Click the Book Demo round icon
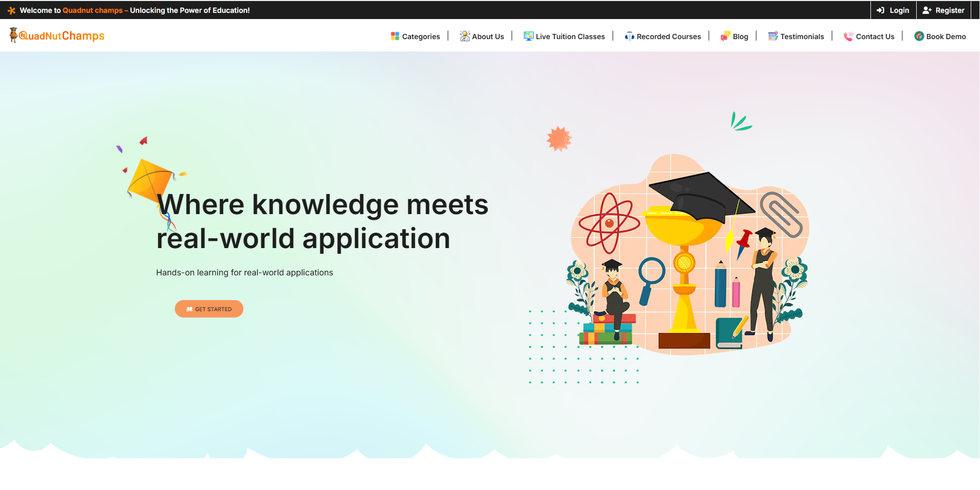980x490 pixels. 919,36
